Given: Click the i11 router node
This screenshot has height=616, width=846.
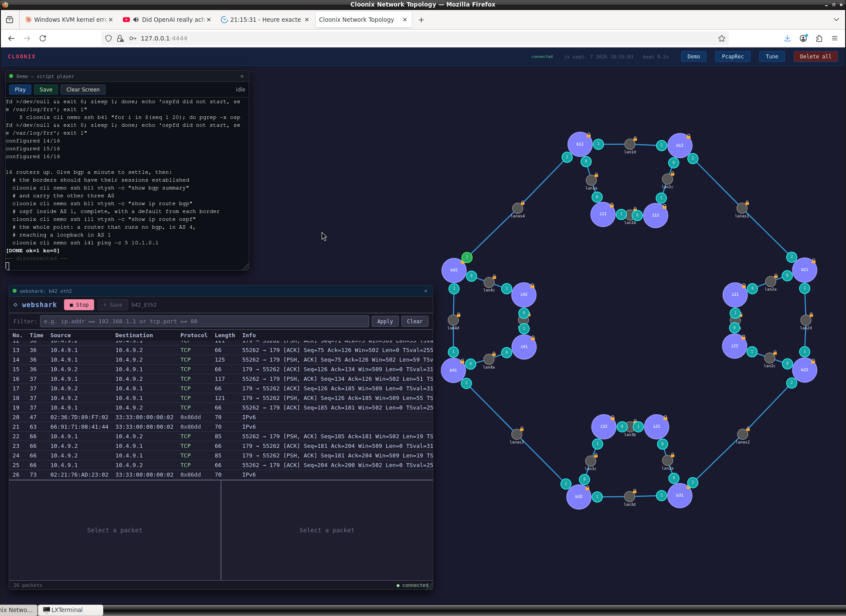Looking at the screenshot, I should [603, 214].
